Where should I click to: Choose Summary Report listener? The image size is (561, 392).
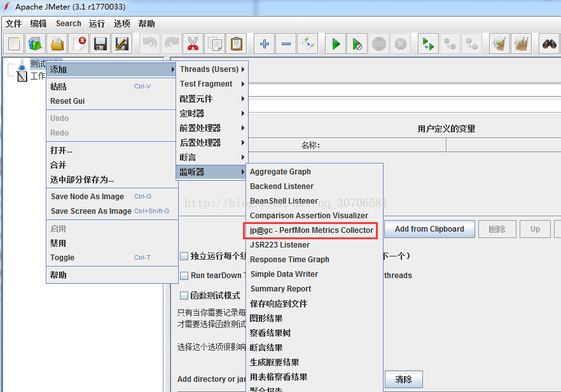click(314, 288)
